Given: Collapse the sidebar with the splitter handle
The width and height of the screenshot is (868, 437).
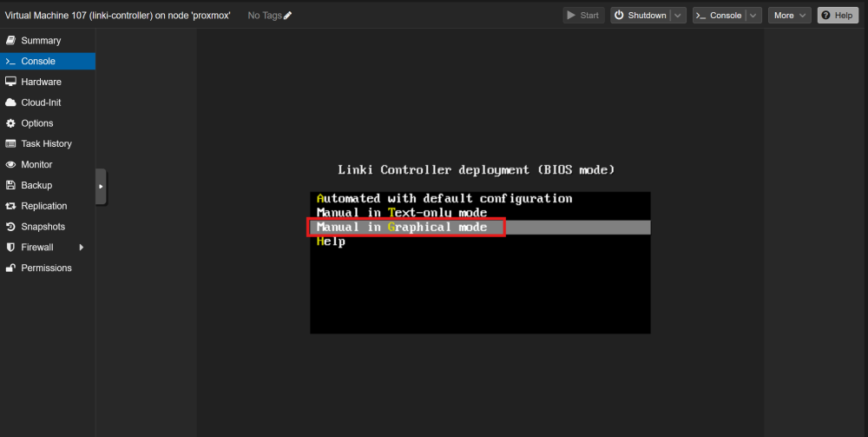Looking at the screenshot, I should pyautogui.click(x=101, y=187).
